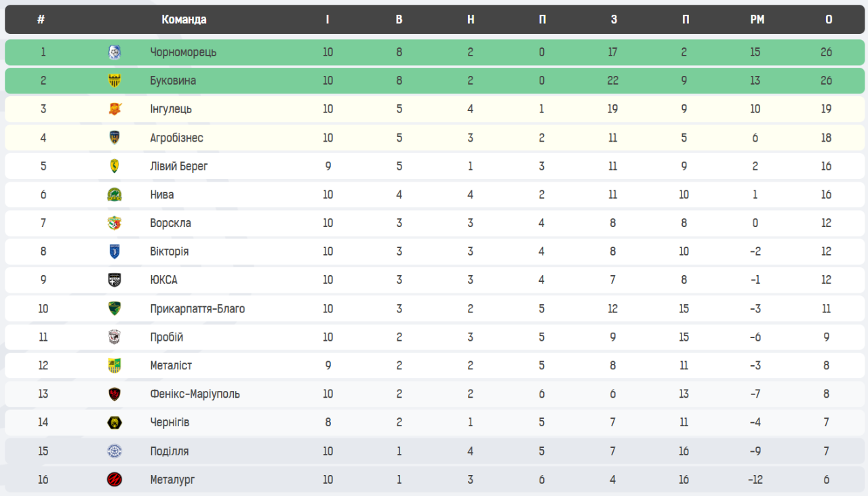Click the РМ column header
This screenshot has height=496, width=868.
pos(757,20)
